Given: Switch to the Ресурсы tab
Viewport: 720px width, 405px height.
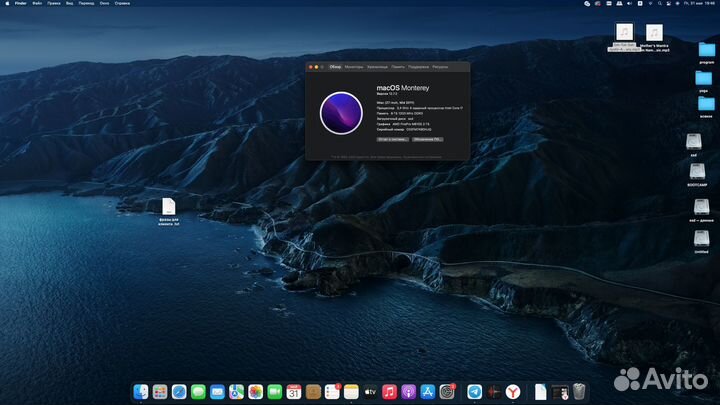Looking at the screenshot, I should click(440, 67).
